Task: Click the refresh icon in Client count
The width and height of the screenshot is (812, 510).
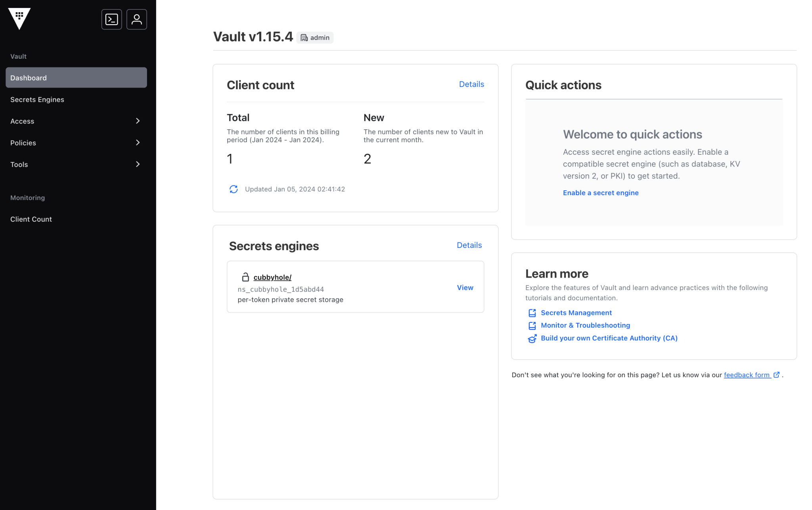Action: click(234, 189)
